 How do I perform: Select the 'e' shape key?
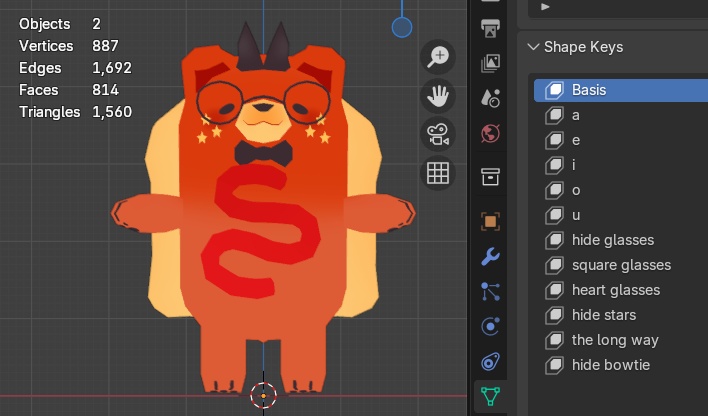[621, 140]
